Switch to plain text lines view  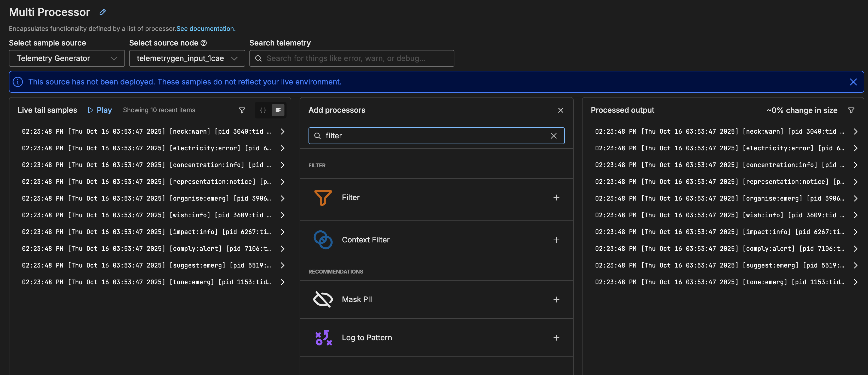pyautogui.click(x=278, y=110)
